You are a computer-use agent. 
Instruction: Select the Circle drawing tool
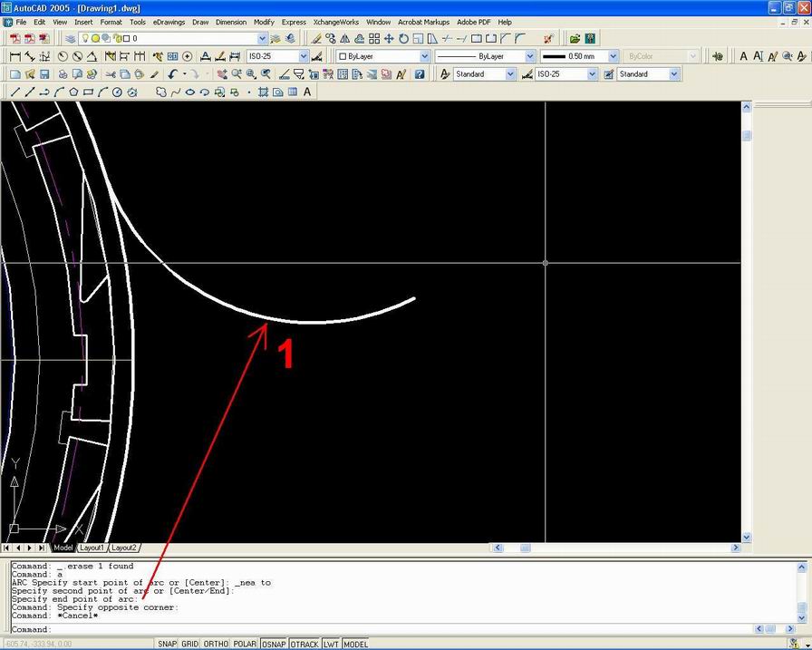115,92
